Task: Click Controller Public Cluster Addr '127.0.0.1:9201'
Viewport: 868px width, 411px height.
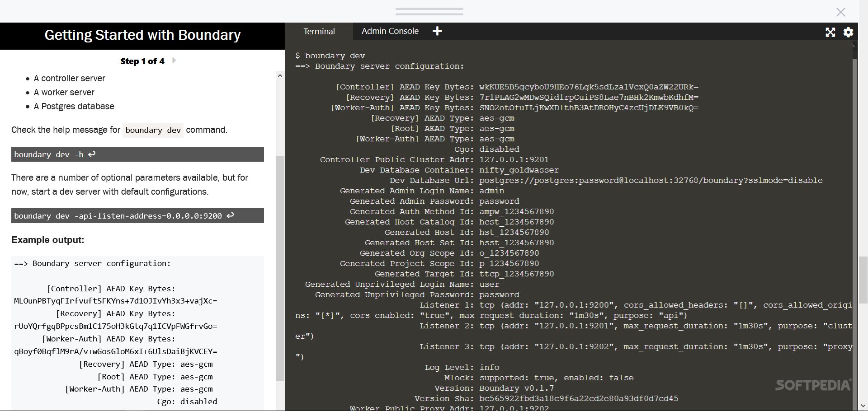Action: coord(514,159)
